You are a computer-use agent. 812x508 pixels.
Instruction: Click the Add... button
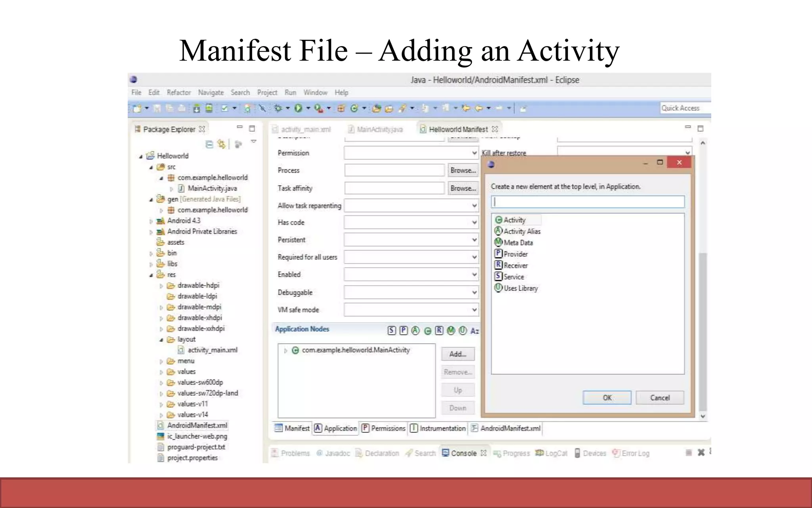click(458, 354)
